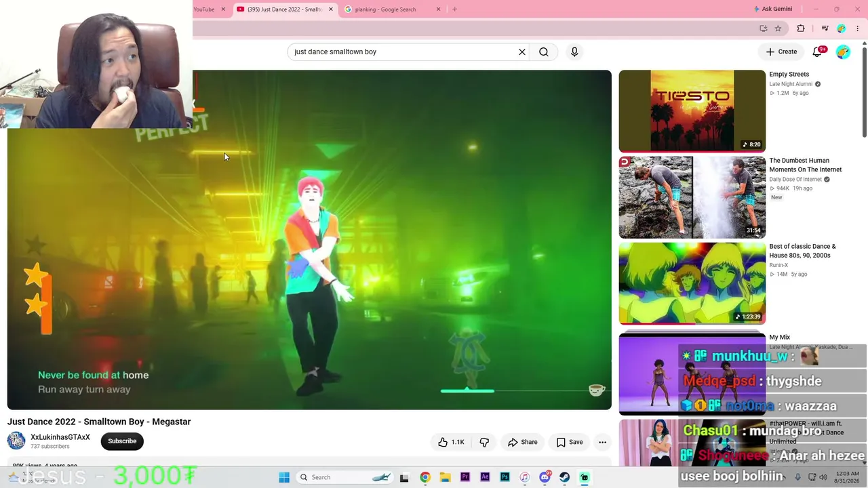Open Adobe After Effects from taskbar
The image size is (868, 488).
485,477
